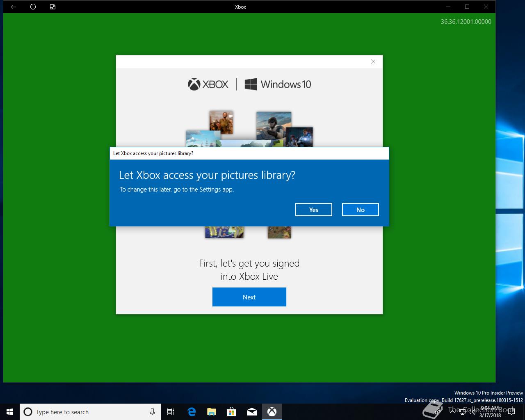Deny pictures library access with No
The width and height of the screenshot is (525, 420).
point(360,210)
